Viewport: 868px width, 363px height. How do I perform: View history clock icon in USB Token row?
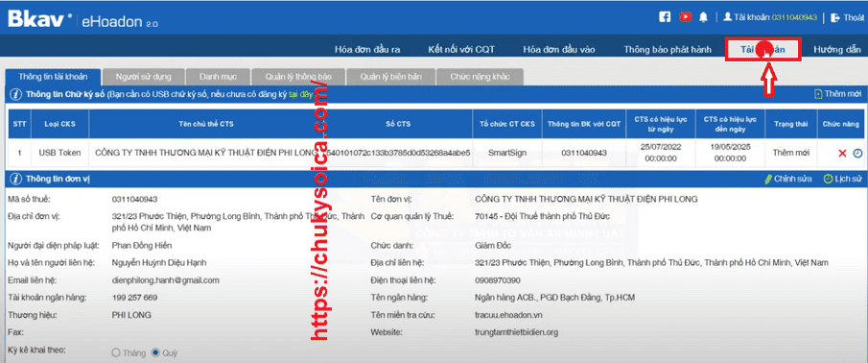click(857, 153)
